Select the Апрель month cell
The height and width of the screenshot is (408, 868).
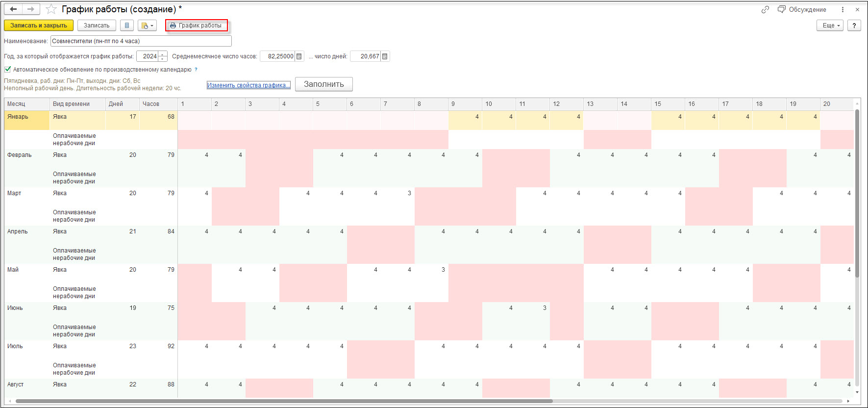(27, 235)
